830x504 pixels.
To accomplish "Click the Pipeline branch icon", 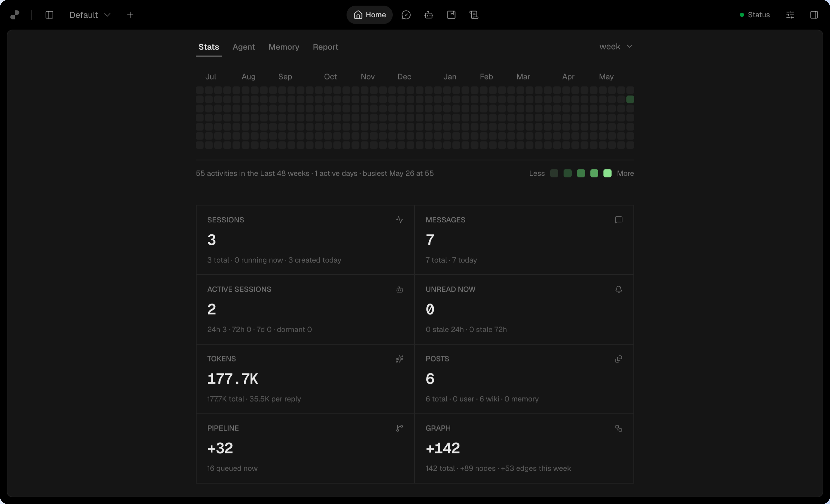I will [399, 428].
